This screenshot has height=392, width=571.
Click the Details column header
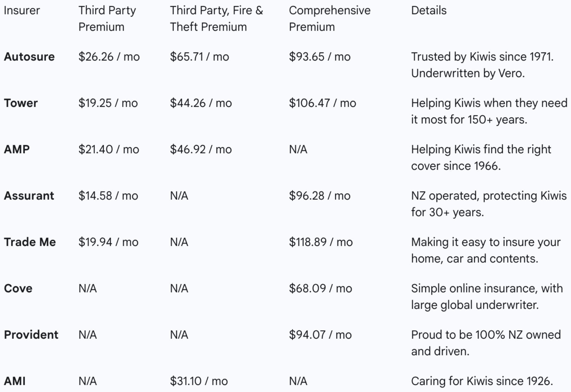[428, 10]
